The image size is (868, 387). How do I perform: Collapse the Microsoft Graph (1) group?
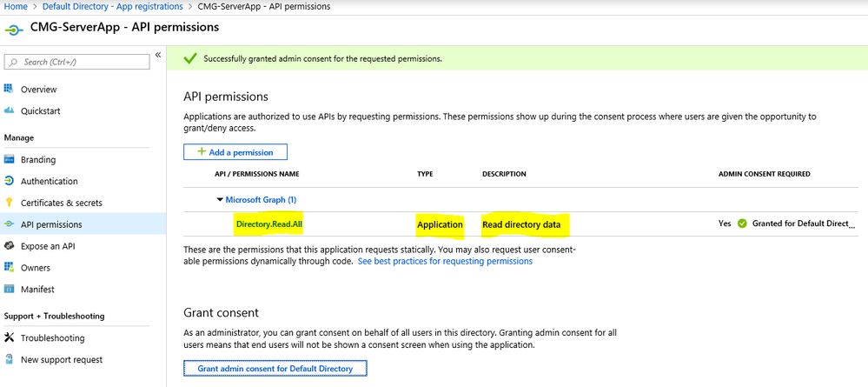tap(219, 200)
